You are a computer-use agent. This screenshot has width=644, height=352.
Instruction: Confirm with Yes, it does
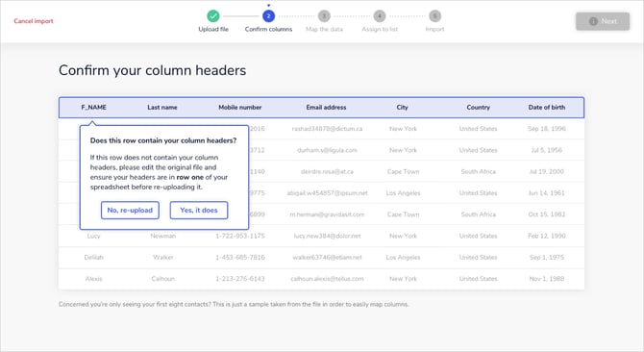pyautogui.click(x=199, y=210)
